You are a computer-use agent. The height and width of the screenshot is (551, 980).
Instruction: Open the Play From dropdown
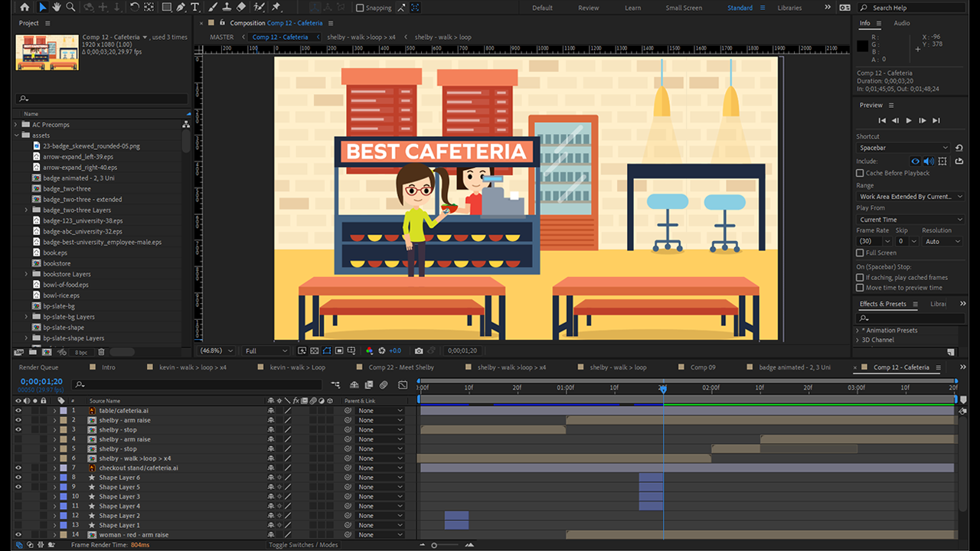coord(910,220)
